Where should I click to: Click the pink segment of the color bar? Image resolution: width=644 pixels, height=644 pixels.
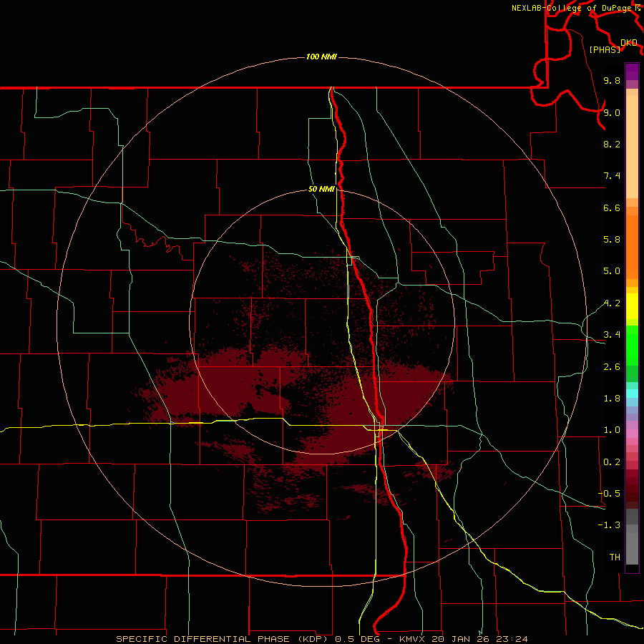click(632, 434)
